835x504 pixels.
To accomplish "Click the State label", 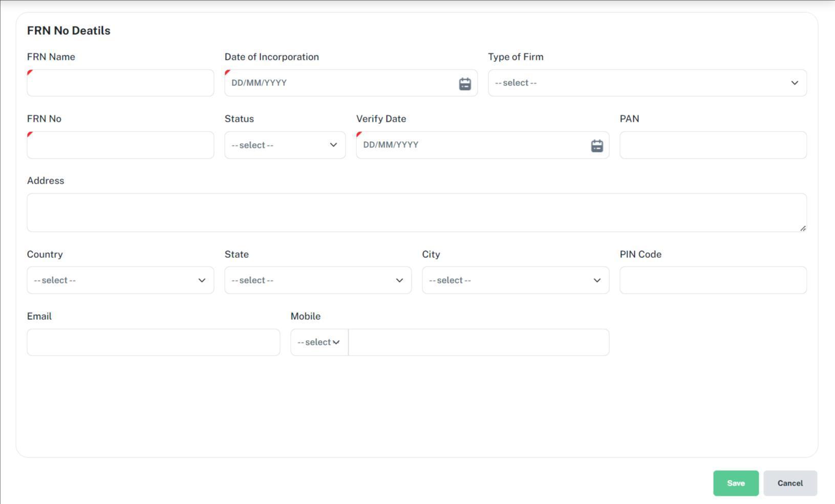I will (237, 254).
